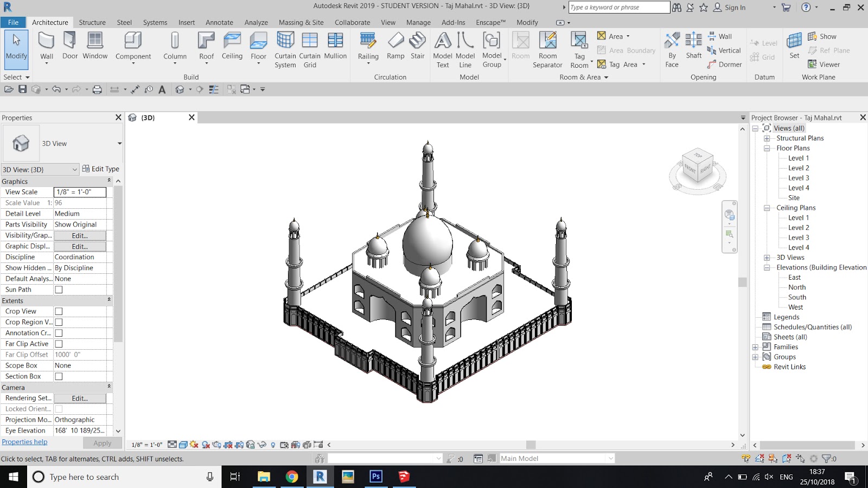The image size is (868, 488).
Task: Collapse the Floor Plans tree node
Action: [765, 147]
